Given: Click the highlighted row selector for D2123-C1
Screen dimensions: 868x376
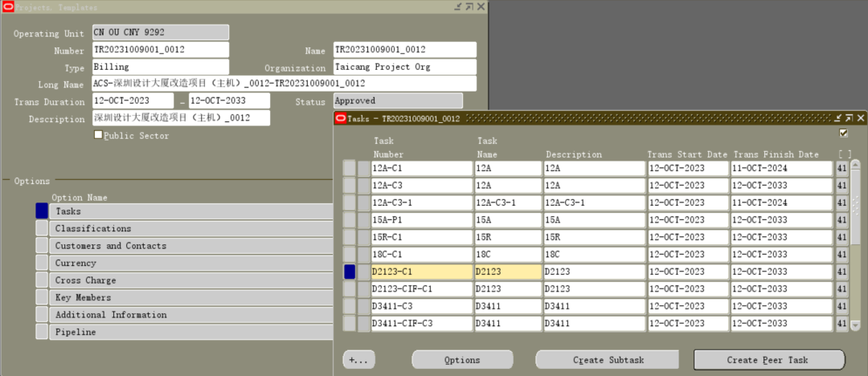Looking at the screenshot, I should 350,272.
